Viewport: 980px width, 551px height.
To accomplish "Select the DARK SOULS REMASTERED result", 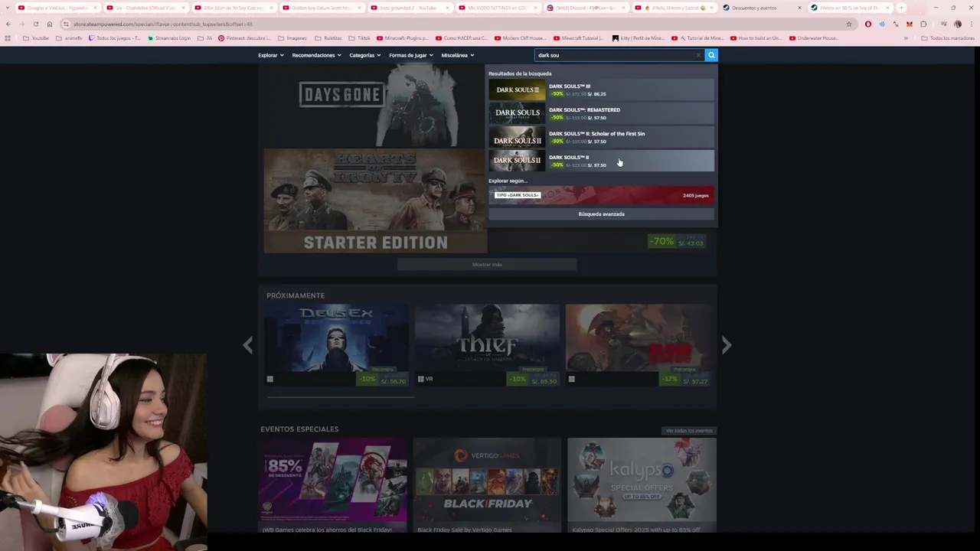I will point(601,113).
